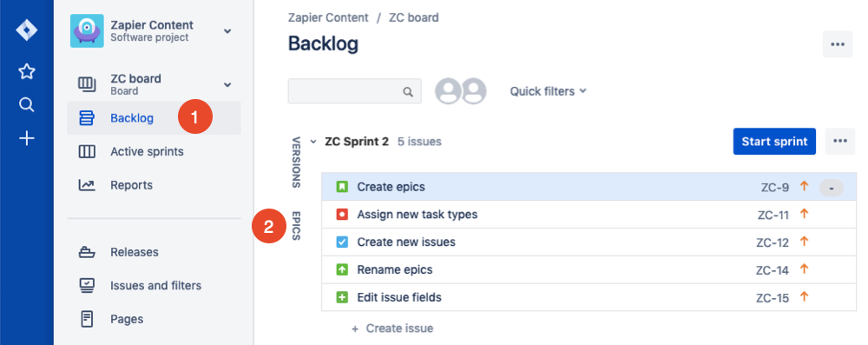868x345 pixels.
Task: Click the plus create icon in blue sidebar
Action: 27,138
